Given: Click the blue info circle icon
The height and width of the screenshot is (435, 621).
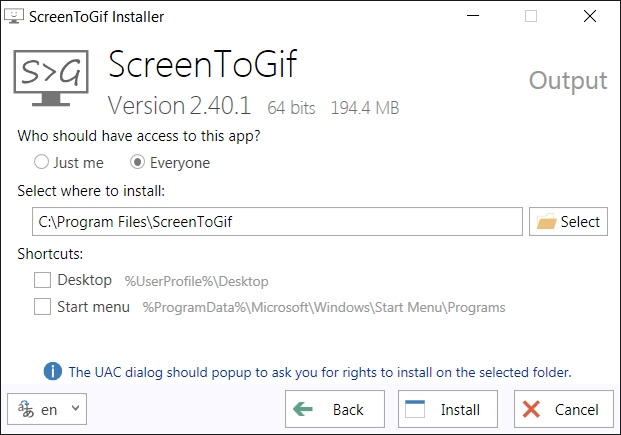Looking at the screenshot, I should click(x=53, y=372).
